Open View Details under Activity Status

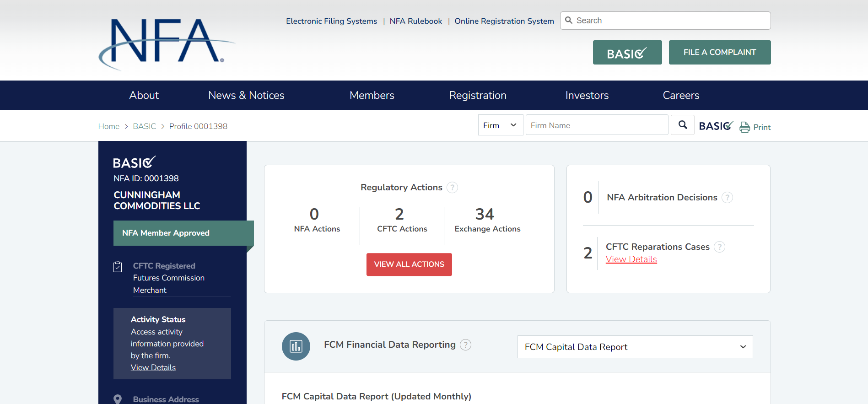pyautogui.click(x=153, y=367)
